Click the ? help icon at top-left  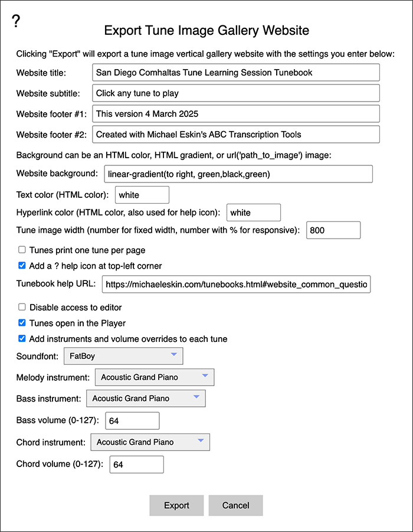click(16, 21)
